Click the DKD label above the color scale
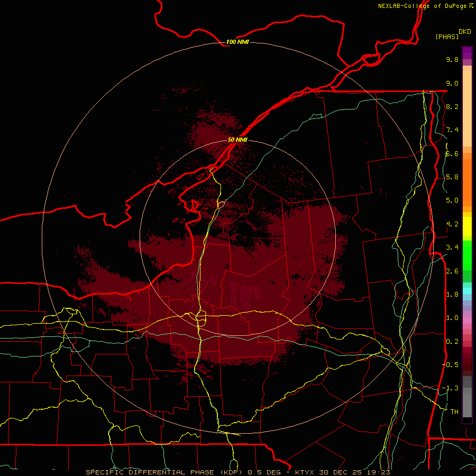The image size is (476, 476). tap(465, 32)
